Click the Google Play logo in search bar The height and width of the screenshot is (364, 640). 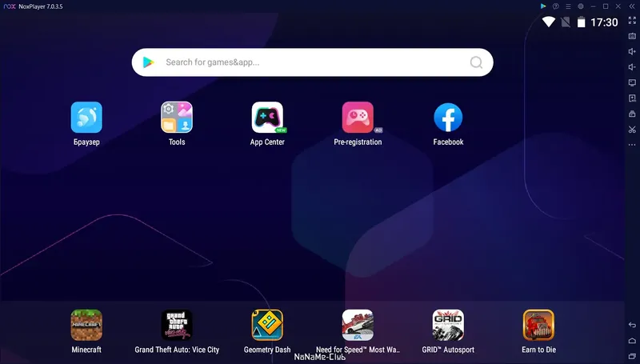[x=148, y=62]
